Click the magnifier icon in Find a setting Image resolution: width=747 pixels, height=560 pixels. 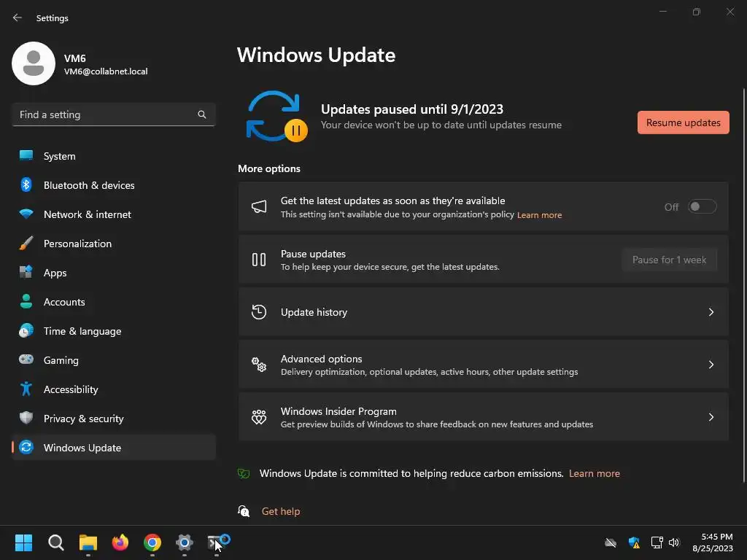pos(202,114)
